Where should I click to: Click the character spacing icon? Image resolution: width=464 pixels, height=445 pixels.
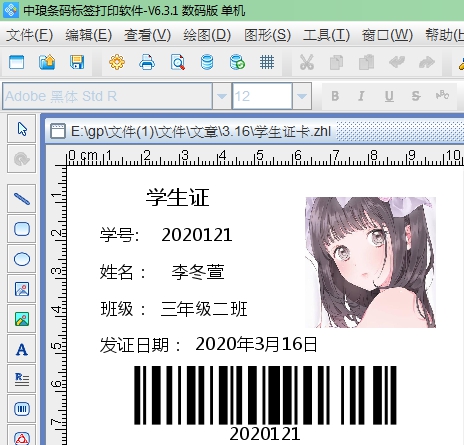click(x=442, y=95)
